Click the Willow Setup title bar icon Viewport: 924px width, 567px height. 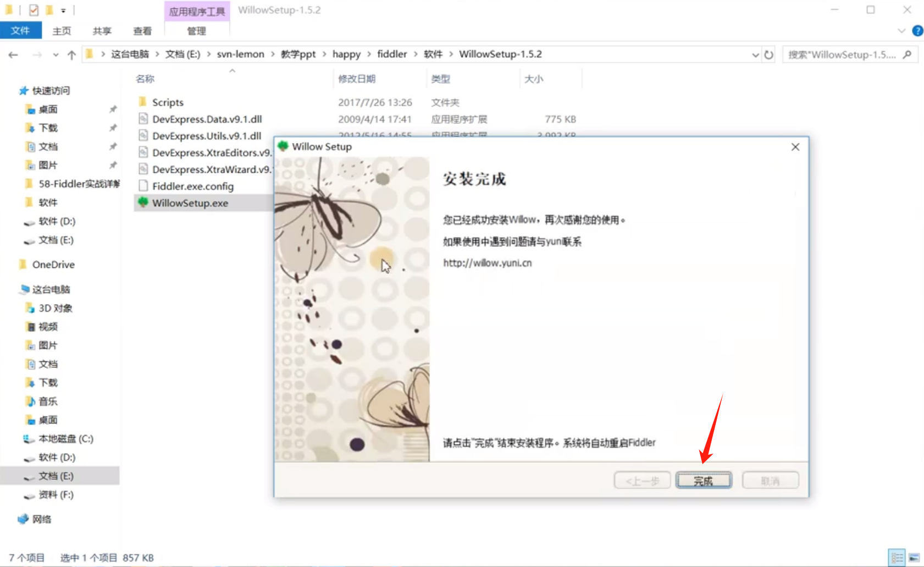[283, 146]
